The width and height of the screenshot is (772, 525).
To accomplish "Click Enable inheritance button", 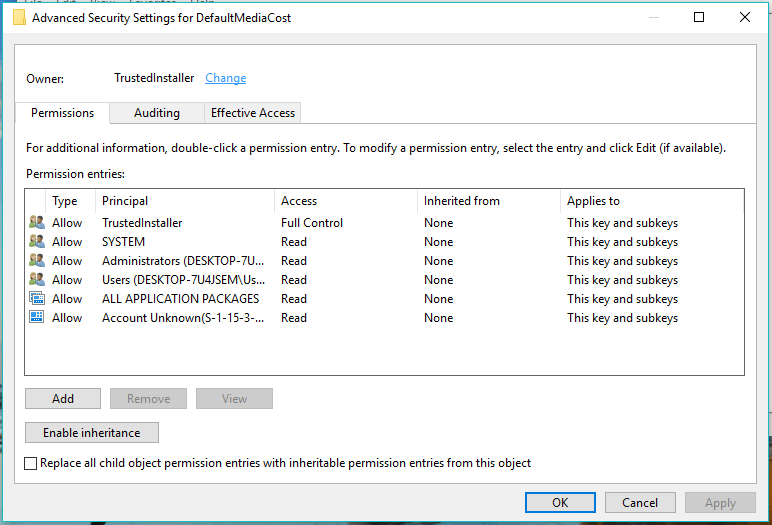I will click(92, 433).
